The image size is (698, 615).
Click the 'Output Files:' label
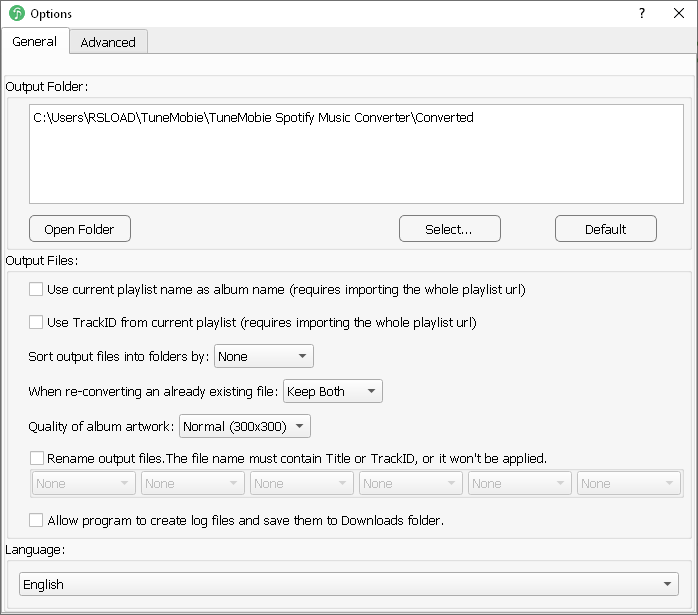tap(42, 260)
